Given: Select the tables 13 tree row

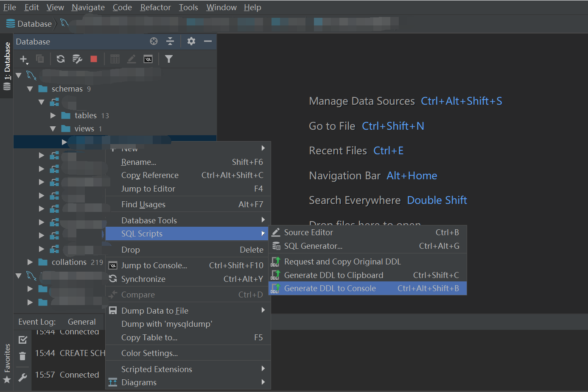Looking at the screenshot, I should tap(115, 115).
